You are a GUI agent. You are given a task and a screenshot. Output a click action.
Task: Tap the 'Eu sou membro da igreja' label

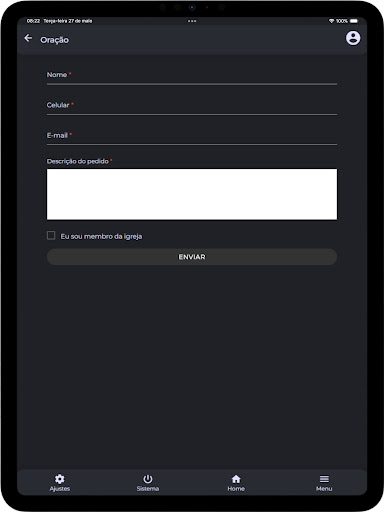pyautogui.click(x=101, y=236)
